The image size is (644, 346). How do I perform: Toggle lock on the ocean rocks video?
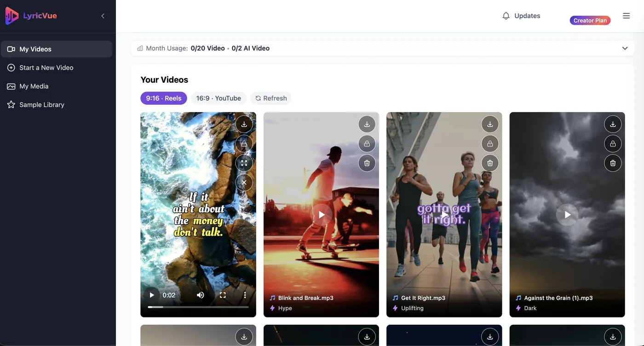244,143
